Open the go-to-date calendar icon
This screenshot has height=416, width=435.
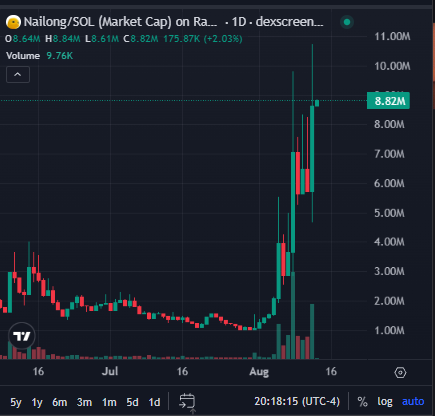[187, 401]
